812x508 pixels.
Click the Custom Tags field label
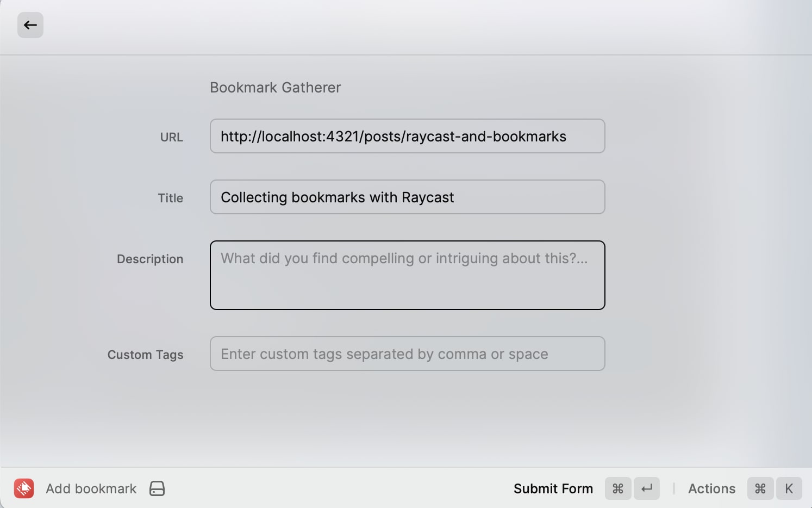pyautogui.click(x=146, y=355)
